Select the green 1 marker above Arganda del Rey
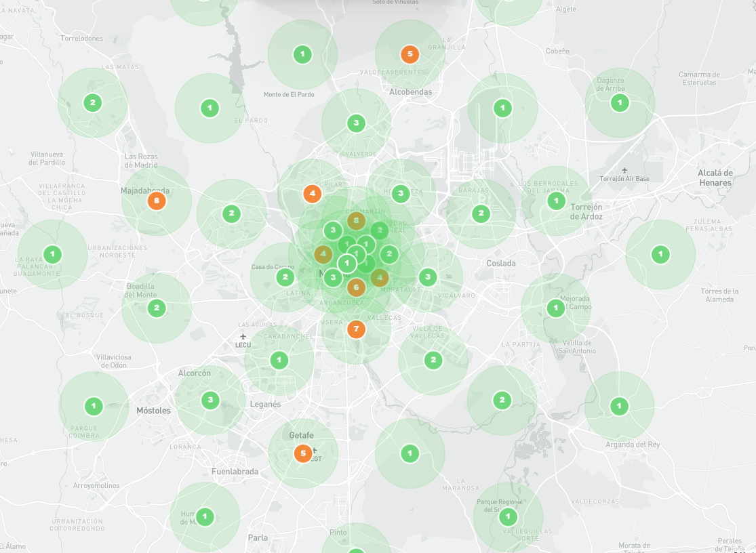The width and height of the screenshot is (756, 553). tap(619, 406)
